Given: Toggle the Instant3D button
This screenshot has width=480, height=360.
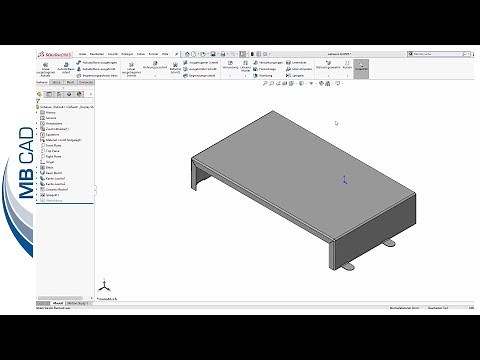Looking at the screenshot, I should click(361, 69).
